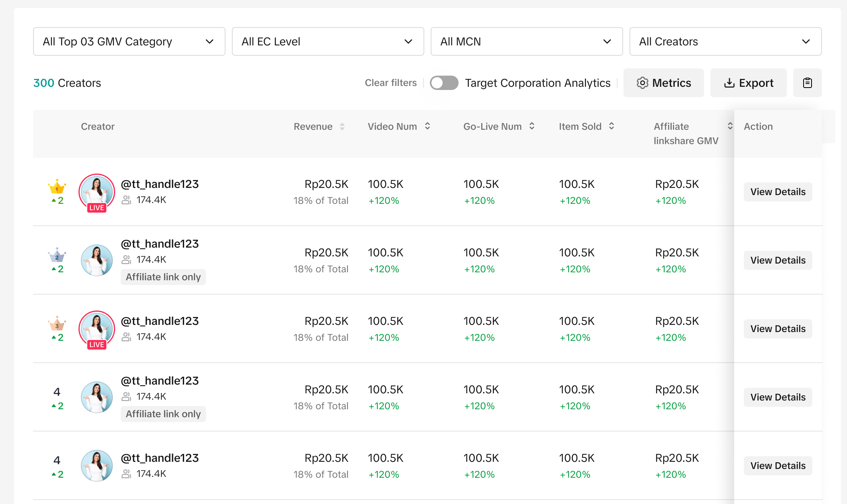Sort by Revenue column arrows
Screen dimensions: 847x504
[x=342, y=127]
